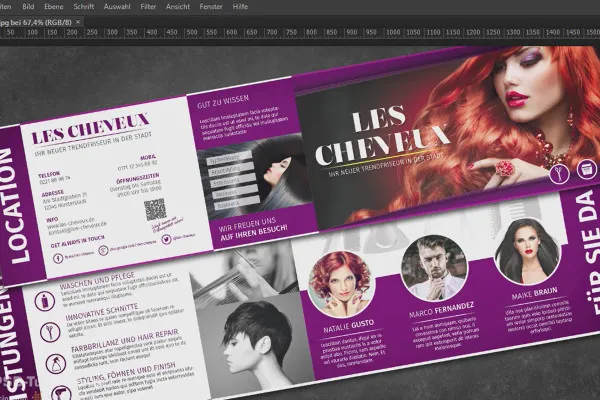Click the ÖFFNUNGSZEITEN heading
Screen dimensions: 600x400
pyautogui.click(x=138, y=178)
